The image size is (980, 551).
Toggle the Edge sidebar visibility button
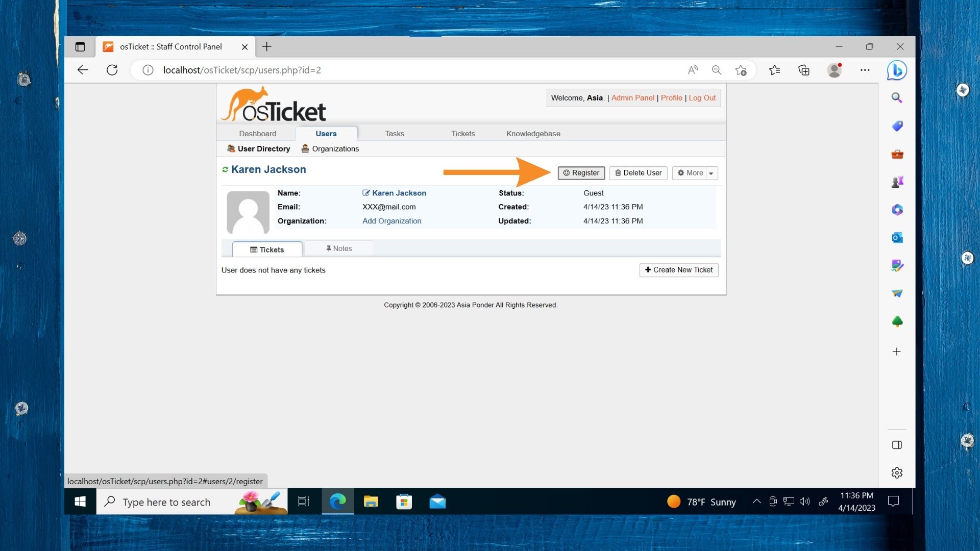pyautogui.click(x=897, y=445)
